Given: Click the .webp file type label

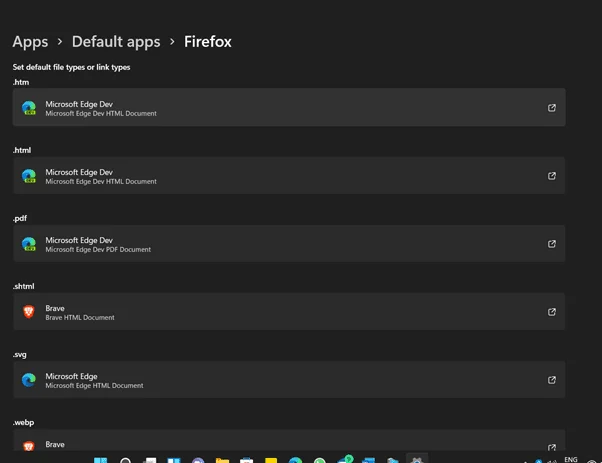Looking at the screenshot, I should click(x=23, y=423).
